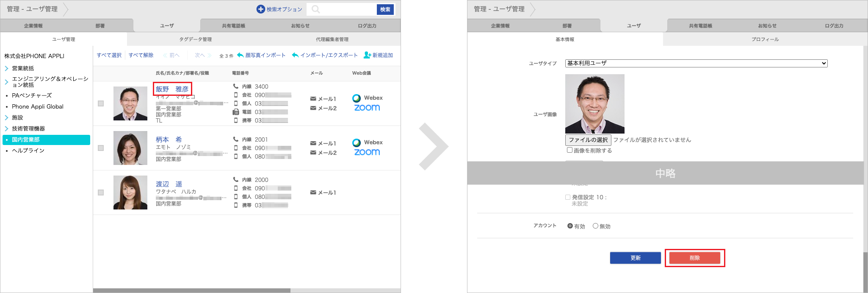
Task: Click メール1 envelope for 柄本 希
Action: [x=313, y=143]
